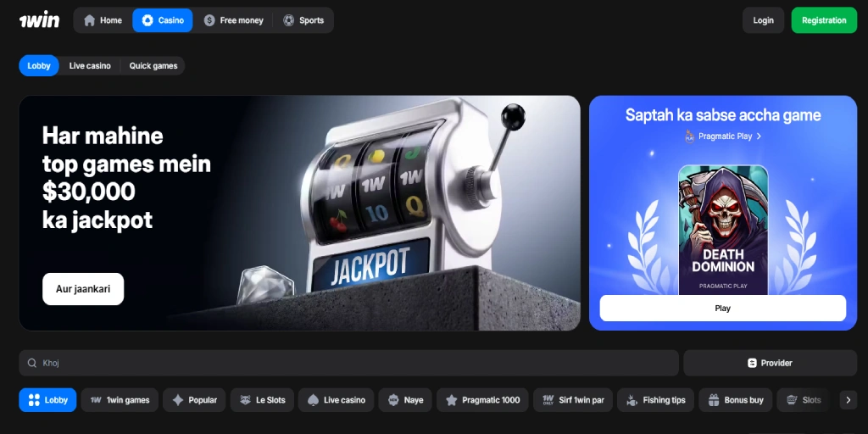Filter by Slots category chip

[804, 400]
